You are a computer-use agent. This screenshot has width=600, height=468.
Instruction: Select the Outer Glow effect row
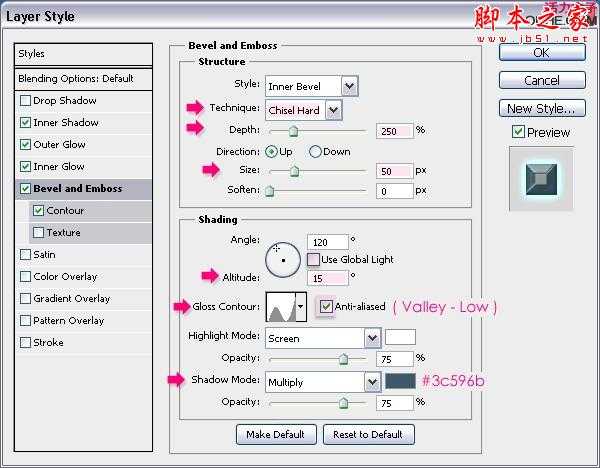(83, 145)
